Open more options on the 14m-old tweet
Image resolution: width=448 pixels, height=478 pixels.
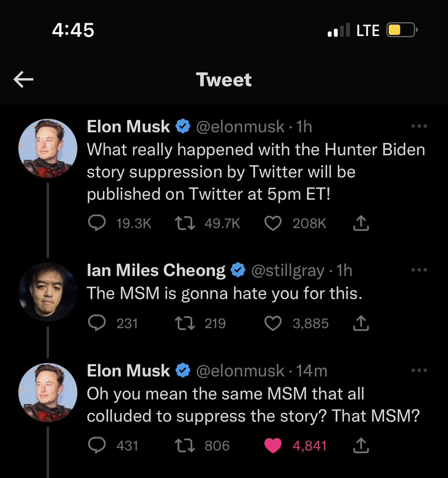(x=419, y=371)
